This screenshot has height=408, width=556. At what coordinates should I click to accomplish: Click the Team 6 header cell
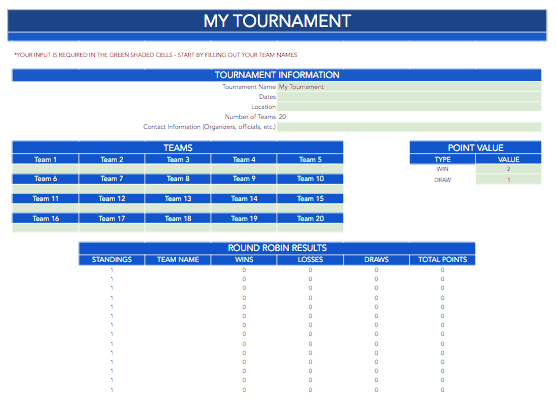click(x=45, y=179)
